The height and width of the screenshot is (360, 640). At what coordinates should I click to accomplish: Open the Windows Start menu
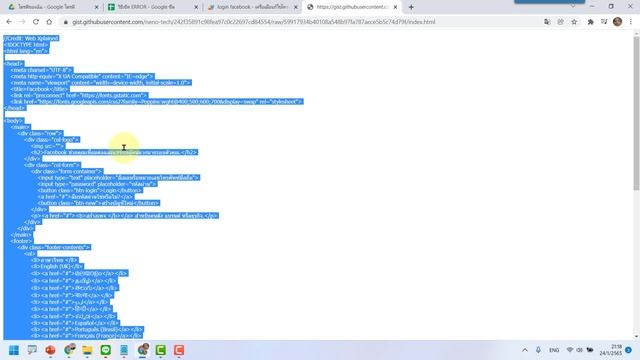(x=14, y=350)
